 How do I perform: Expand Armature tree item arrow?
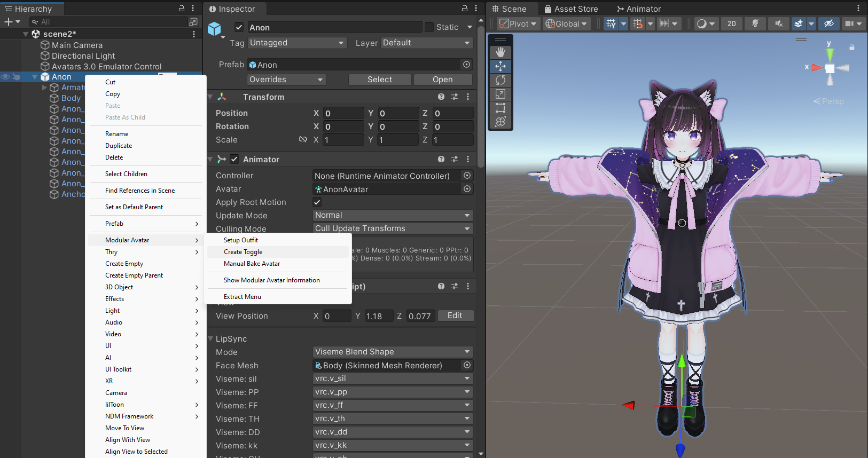point(44,88)
